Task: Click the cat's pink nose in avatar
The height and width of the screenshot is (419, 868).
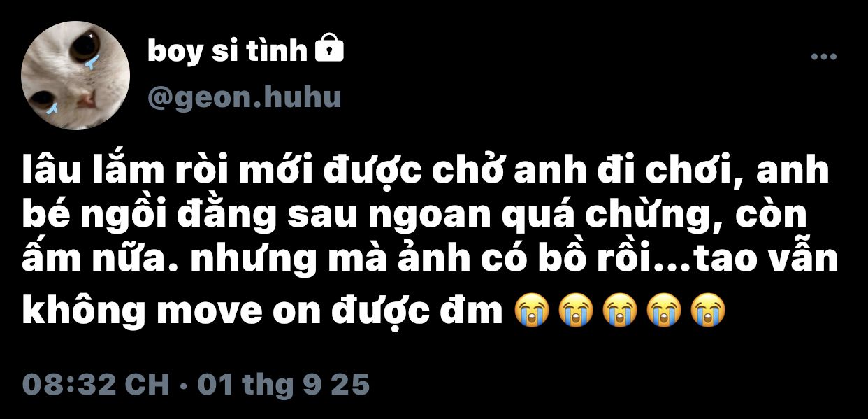Action: coord(86,101)
